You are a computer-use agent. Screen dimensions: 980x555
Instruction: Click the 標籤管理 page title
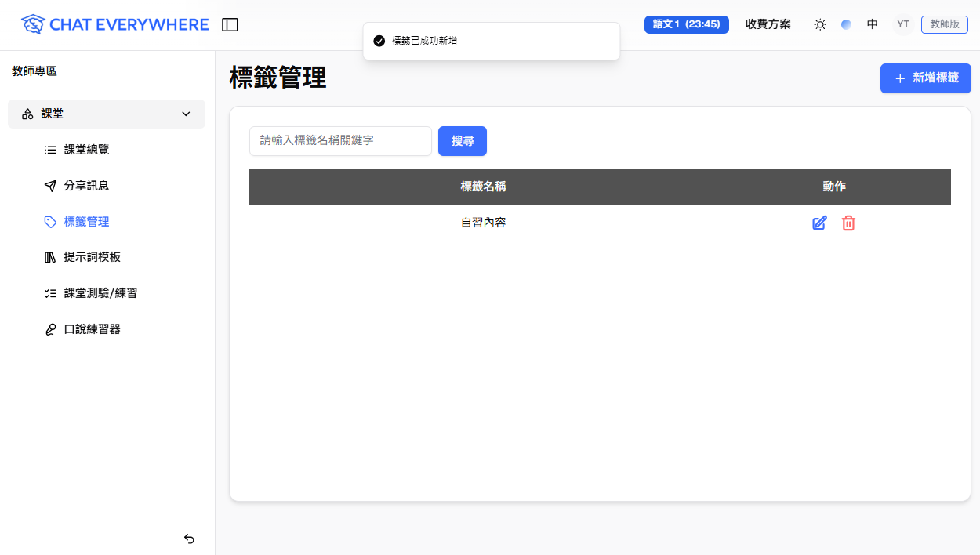(278, 78)
